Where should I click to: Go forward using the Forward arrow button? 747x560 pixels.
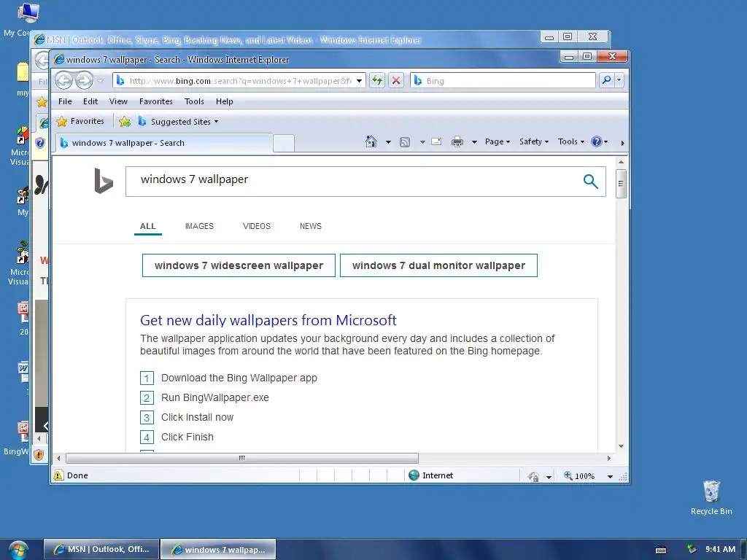coord(85,80)
